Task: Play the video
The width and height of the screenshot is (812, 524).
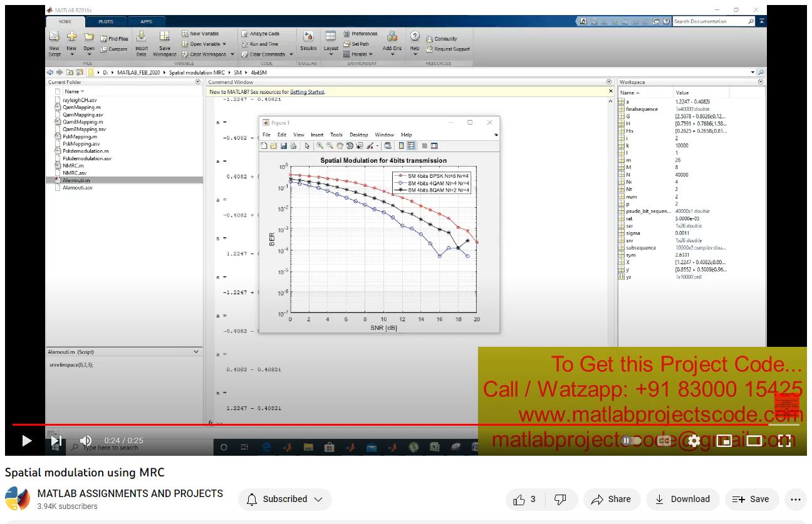Action: point(26,441)
